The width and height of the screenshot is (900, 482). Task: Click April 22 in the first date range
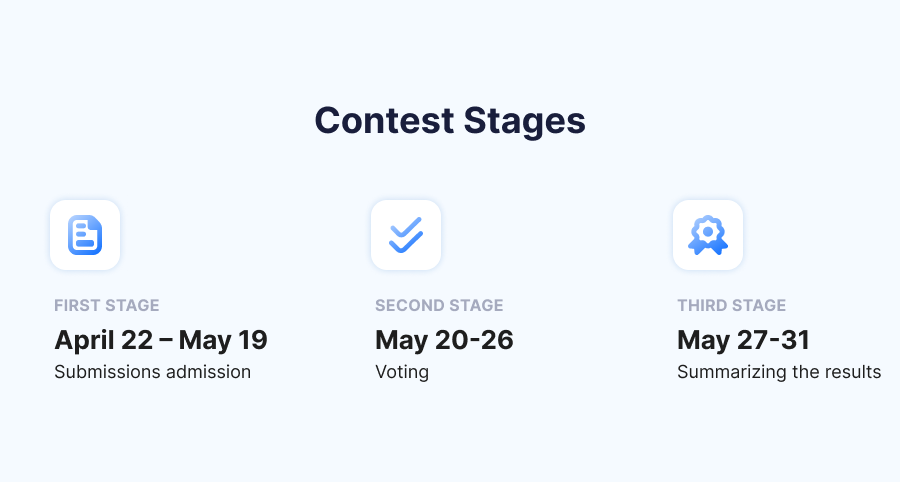104,340
